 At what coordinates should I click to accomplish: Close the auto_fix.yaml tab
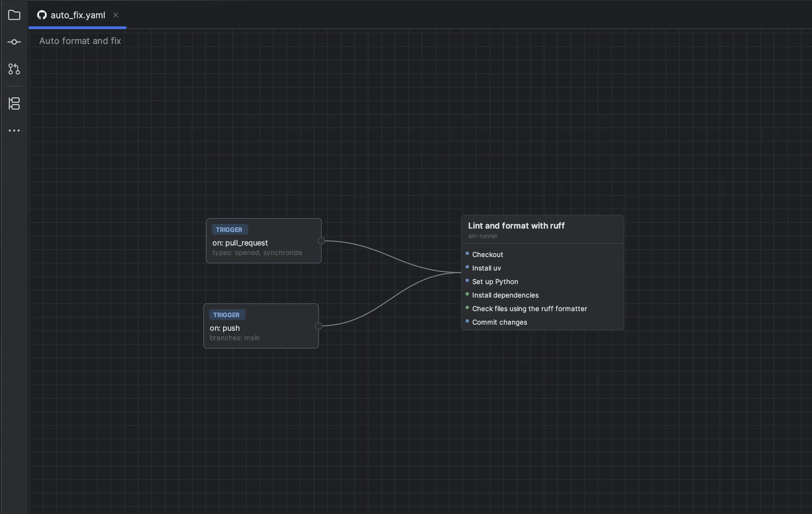[116, 15]
